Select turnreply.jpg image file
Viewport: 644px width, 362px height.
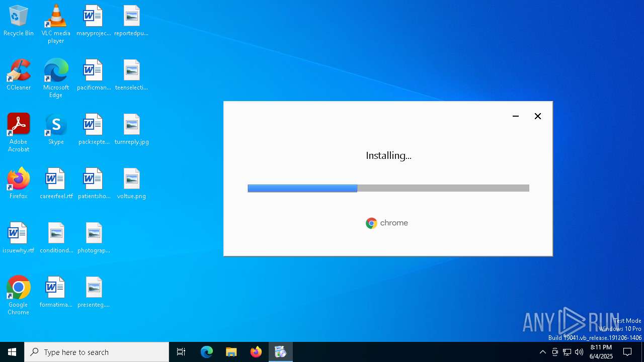point(131,130)
